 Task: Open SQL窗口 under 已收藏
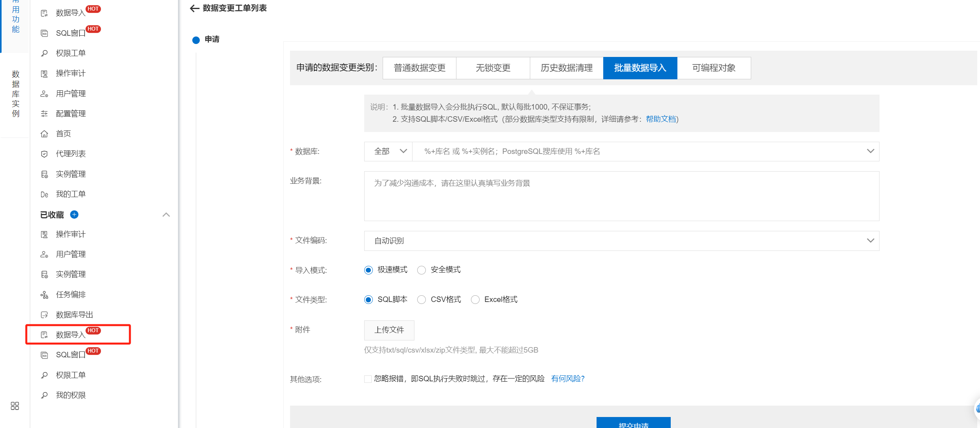click(x=71, y=355)
